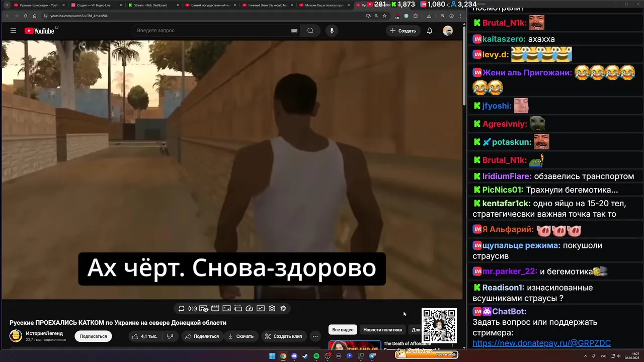Viewport: 644px width, 362px height.
Task: Click the Скачать download button
Action: [240, 336]
